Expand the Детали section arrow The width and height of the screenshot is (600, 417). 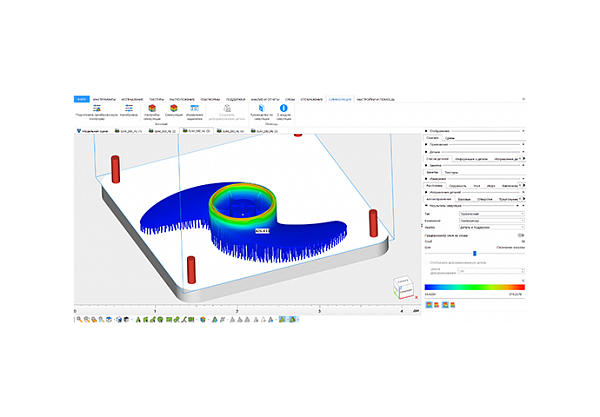pyautogui.click(x=427, y=151)
